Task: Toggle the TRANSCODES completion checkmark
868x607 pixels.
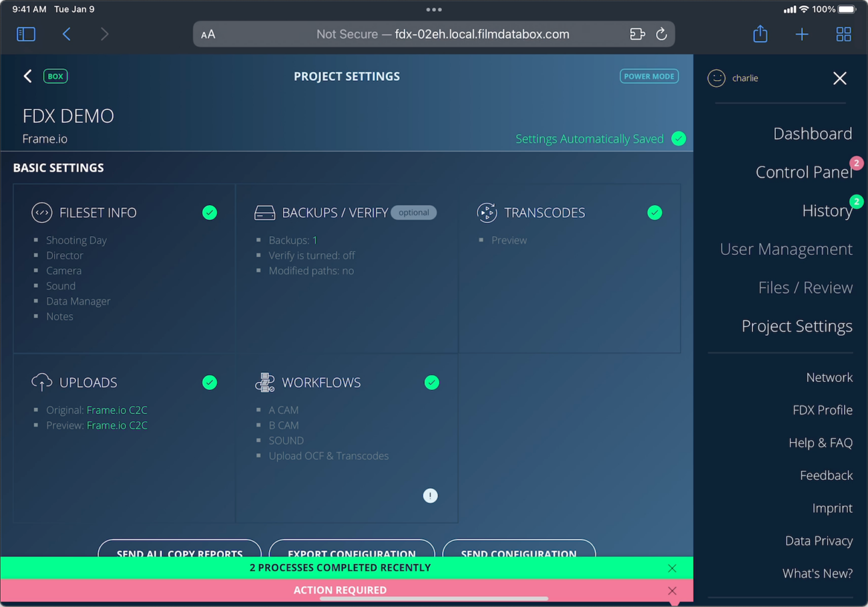Action: coord(654,212)
